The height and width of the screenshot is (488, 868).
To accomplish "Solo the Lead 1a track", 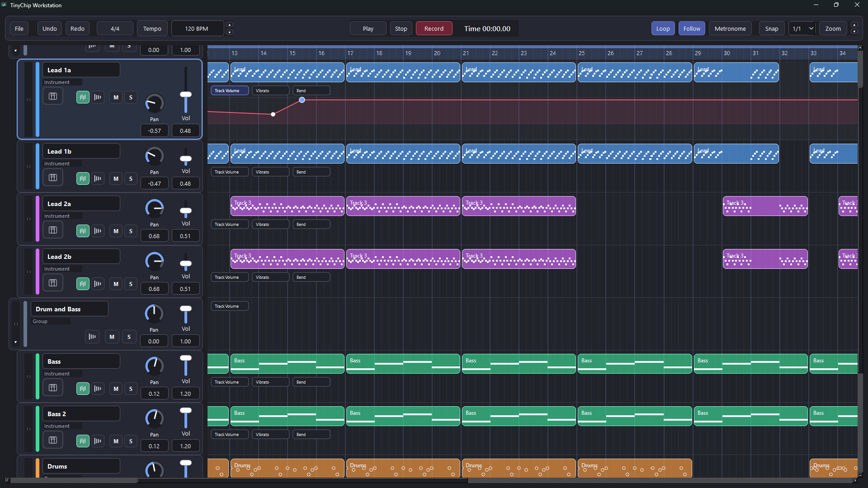I will [x=131, y=97].
